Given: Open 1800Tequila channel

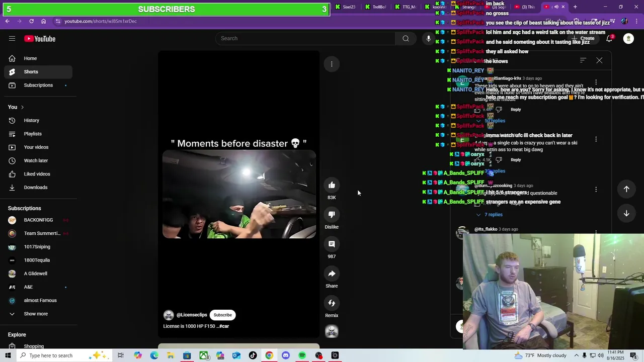Looking at the screenshot, I should 38,260.
